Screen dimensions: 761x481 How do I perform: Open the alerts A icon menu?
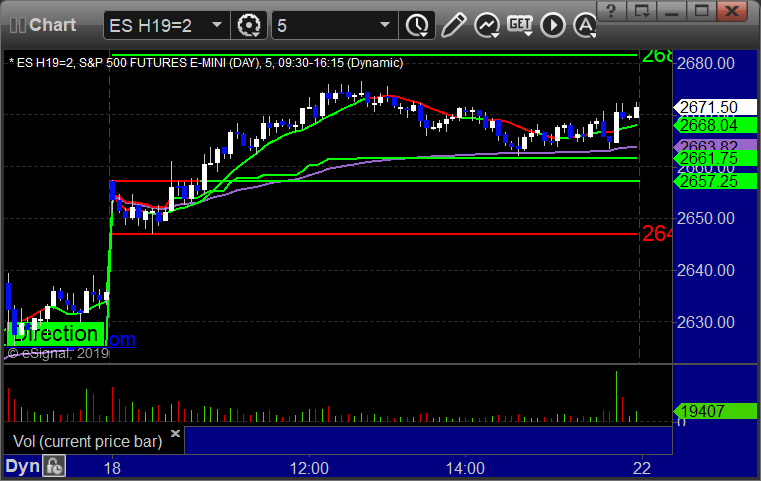click(x=585, y=25)
